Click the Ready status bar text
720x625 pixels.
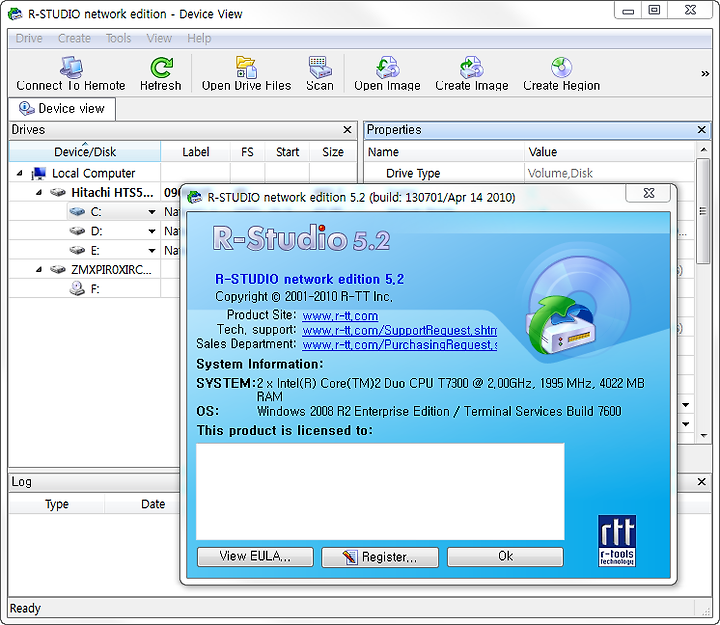pos(25,608)
